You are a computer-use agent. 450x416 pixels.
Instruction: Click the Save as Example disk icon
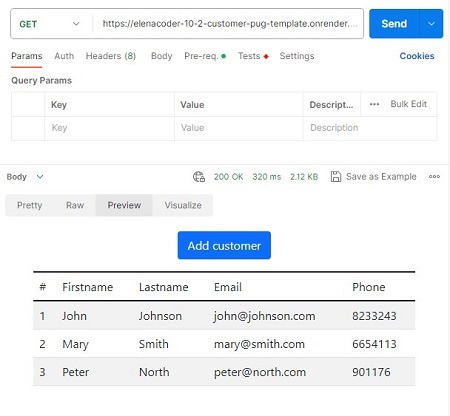[336, 177]
